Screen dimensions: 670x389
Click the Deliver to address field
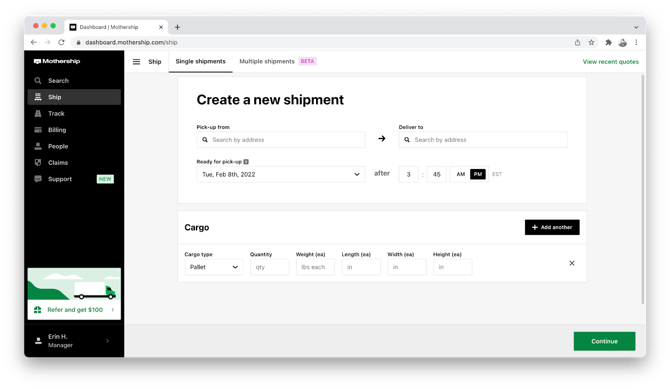coord(483,140)
